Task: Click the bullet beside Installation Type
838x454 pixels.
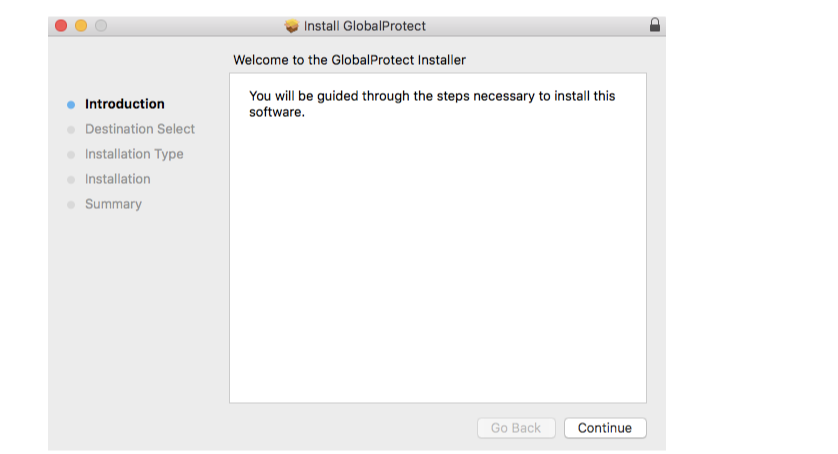Action: (x=71, y=154)
